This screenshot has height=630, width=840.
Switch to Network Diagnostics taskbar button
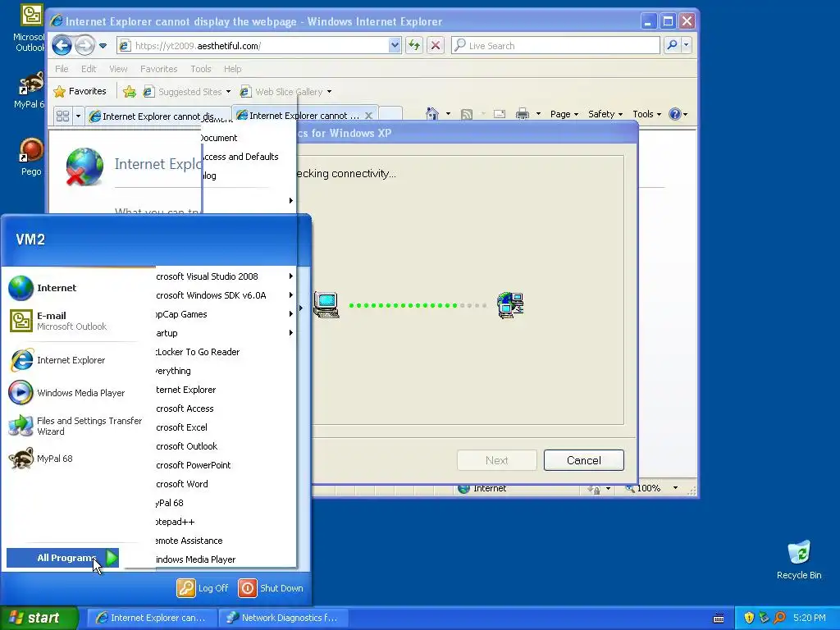coord(284,618)
